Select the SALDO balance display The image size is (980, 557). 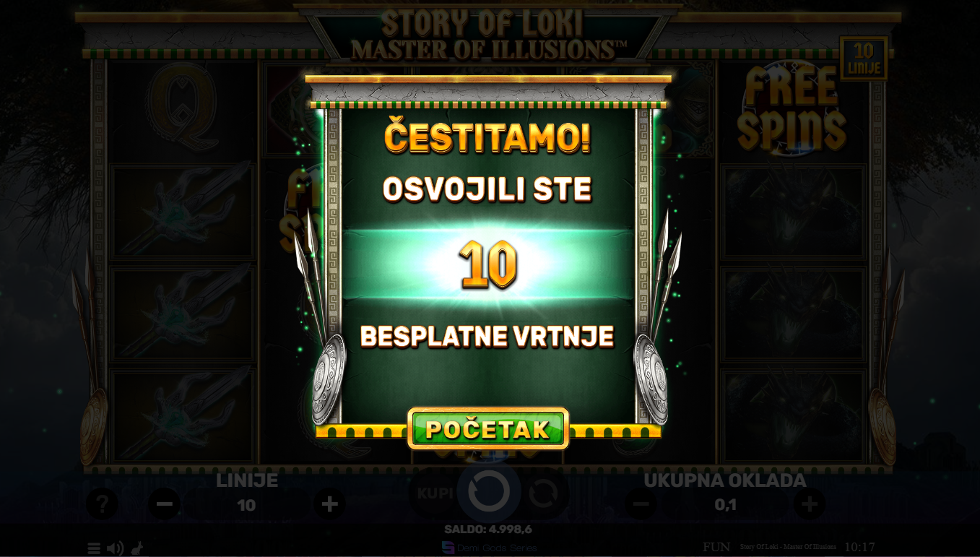coord(488,529)
